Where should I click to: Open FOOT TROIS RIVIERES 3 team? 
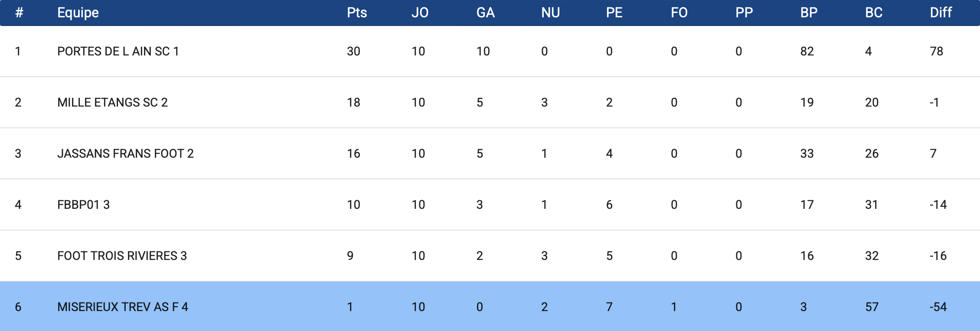click(122, 256)
